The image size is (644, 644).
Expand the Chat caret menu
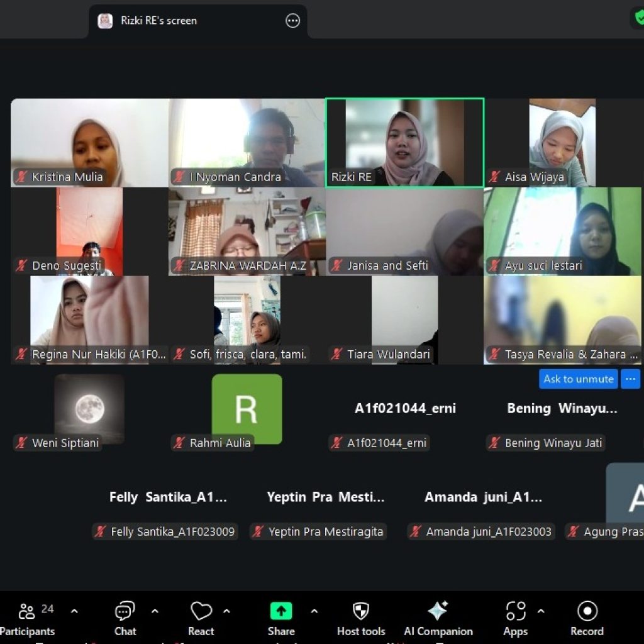pos(155,611)
